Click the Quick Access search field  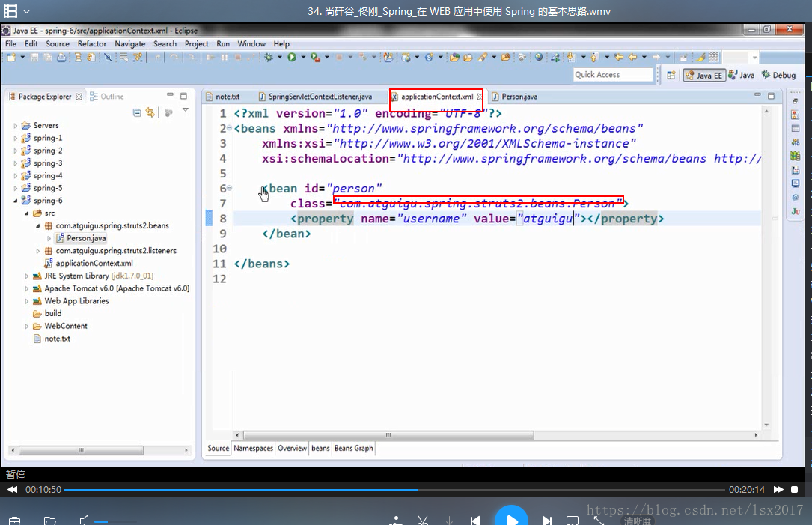[613, 75]
